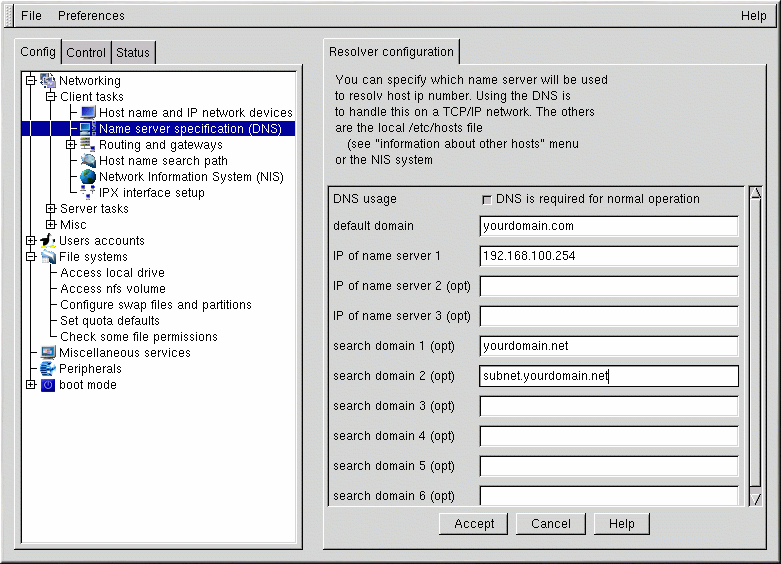Enable DNS is required for normal operation
The image size is (781, 564).
[x=487, y=200]
